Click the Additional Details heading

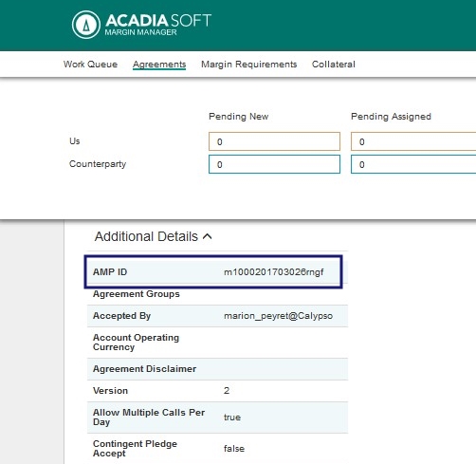coord(146,236)
